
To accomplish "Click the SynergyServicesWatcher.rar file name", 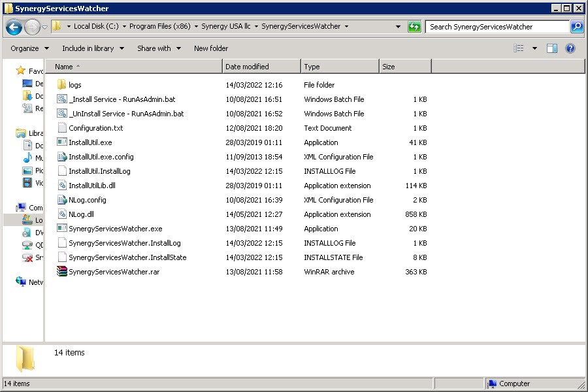I will (114, 272).
